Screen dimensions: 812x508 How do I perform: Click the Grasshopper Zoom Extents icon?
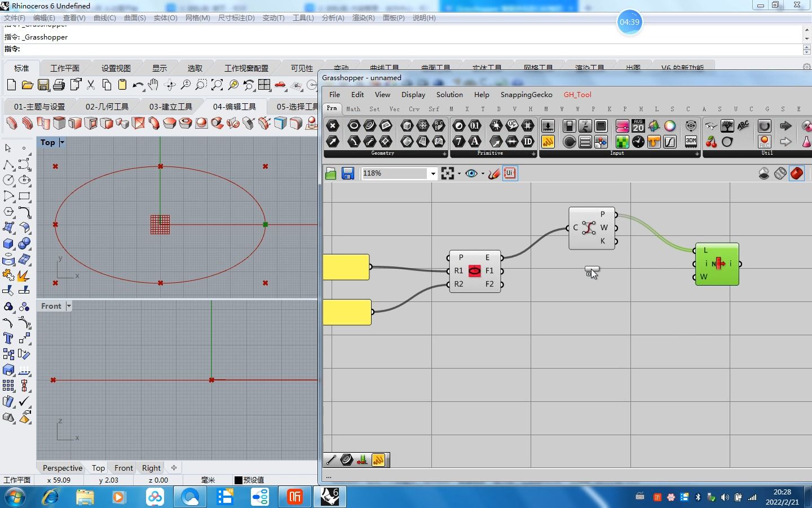[x=448, y=173]
